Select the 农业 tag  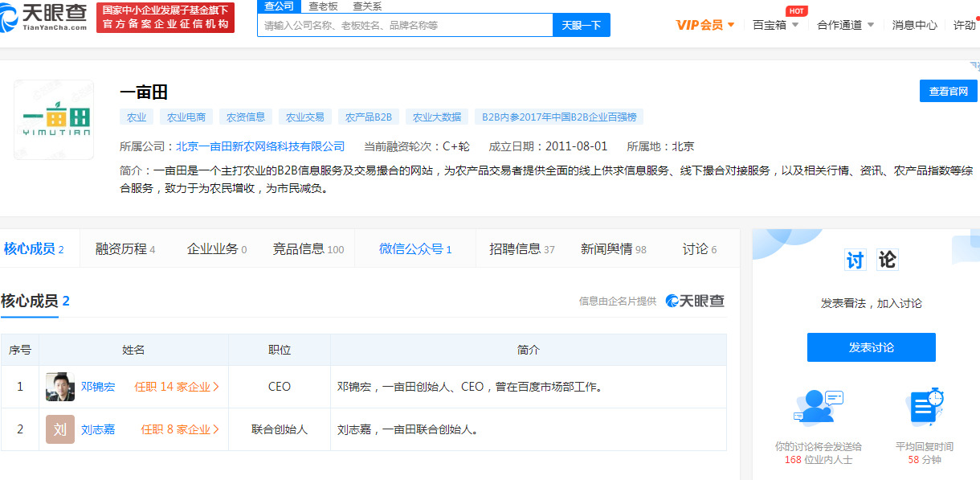point(137,117)
